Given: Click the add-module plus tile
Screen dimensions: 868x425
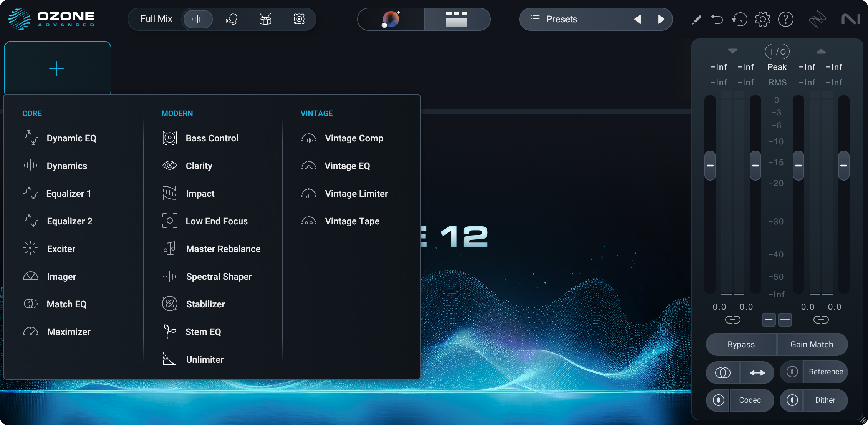Looking at the screenshot, I should coord(57,68).
